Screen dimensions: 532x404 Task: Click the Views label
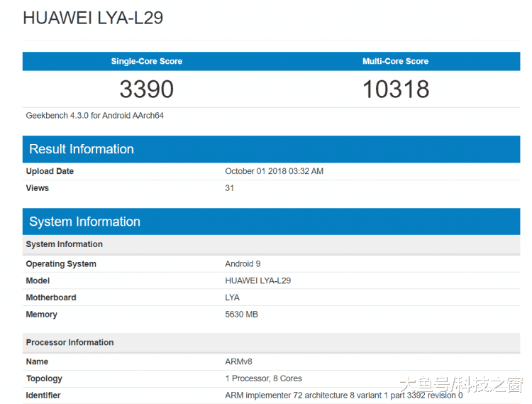pyautogui.click(x=38, y=188)
